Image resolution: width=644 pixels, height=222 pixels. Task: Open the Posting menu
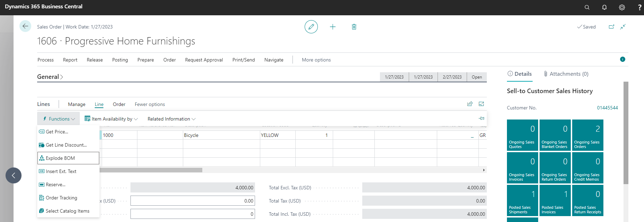[x=120, y=60]
